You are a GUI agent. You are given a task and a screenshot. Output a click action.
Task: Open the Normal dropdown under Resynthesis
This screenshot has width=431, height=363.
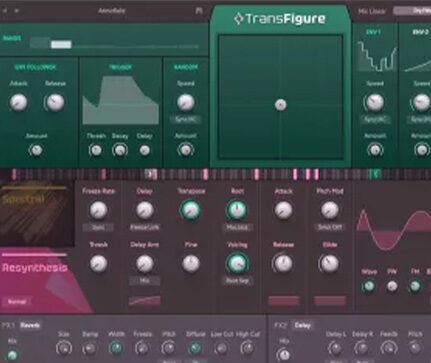[17, 302]
